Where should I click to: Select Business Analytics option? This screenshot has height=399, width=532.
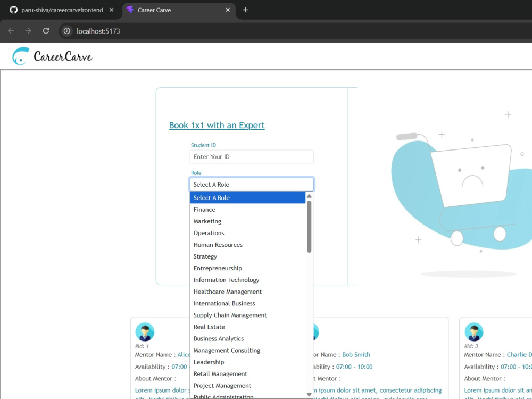[x=248, y=338]
